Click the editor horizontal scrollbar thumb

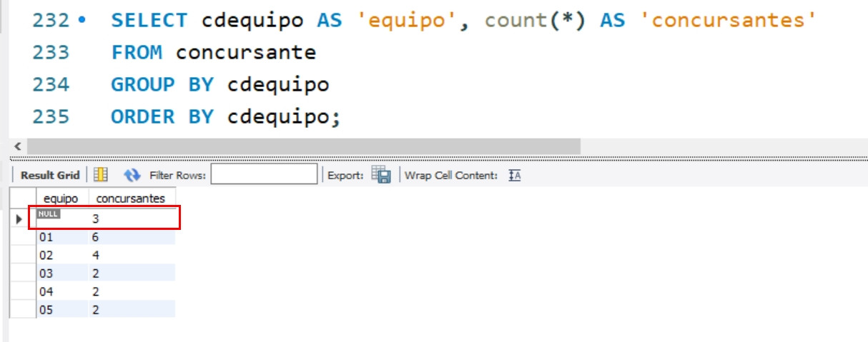(304, 146)
